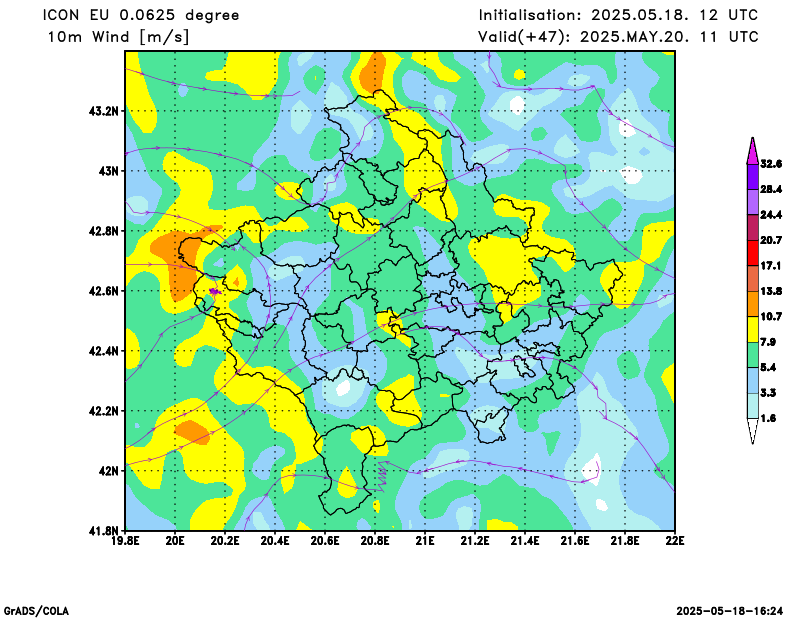The height and width of the screenshot is (618, 800).
Task: Click the light blue legend swatch below 5.4
Action: [x=753, y=380]
